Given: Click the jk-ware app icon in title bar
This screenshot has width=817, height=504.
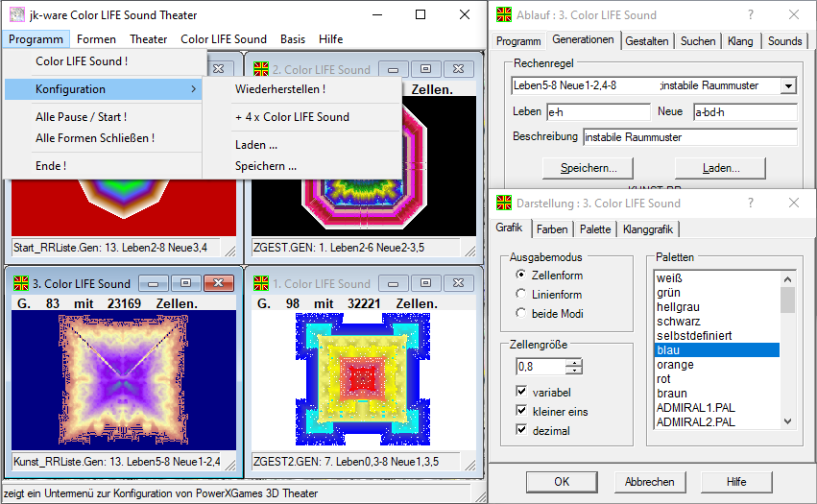Looking at the screenshot, I should pyautogui.click(x=17, y=14).
